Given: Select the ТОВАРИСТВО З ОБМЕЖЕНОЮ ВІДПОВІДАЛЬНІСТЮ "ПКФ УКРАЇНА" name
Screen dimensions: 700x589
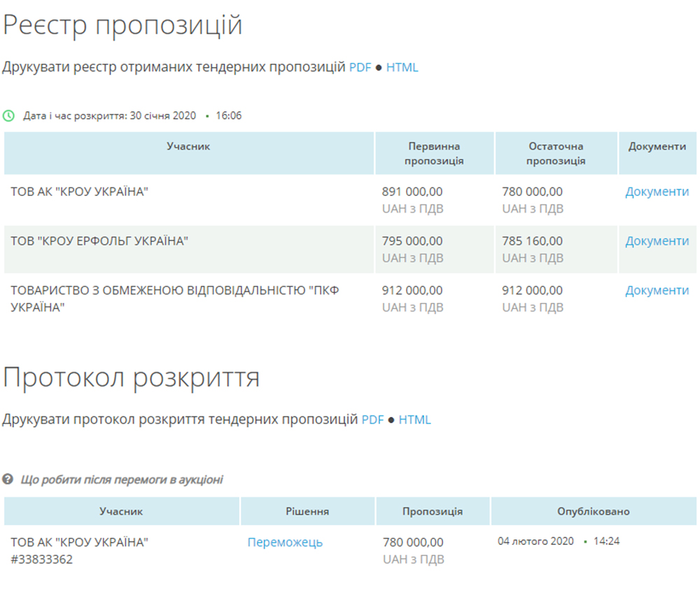Looking at the screenshot, I should [174, 299].
